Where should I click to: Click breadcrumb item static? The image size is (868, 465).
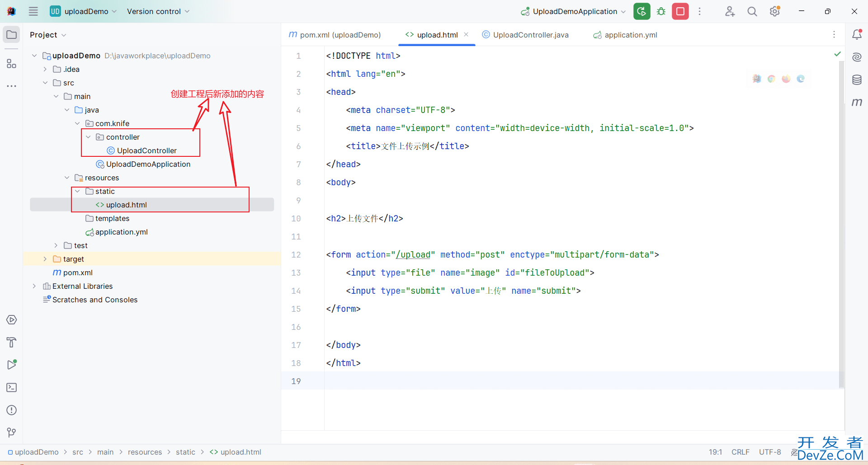pos(185,452)
